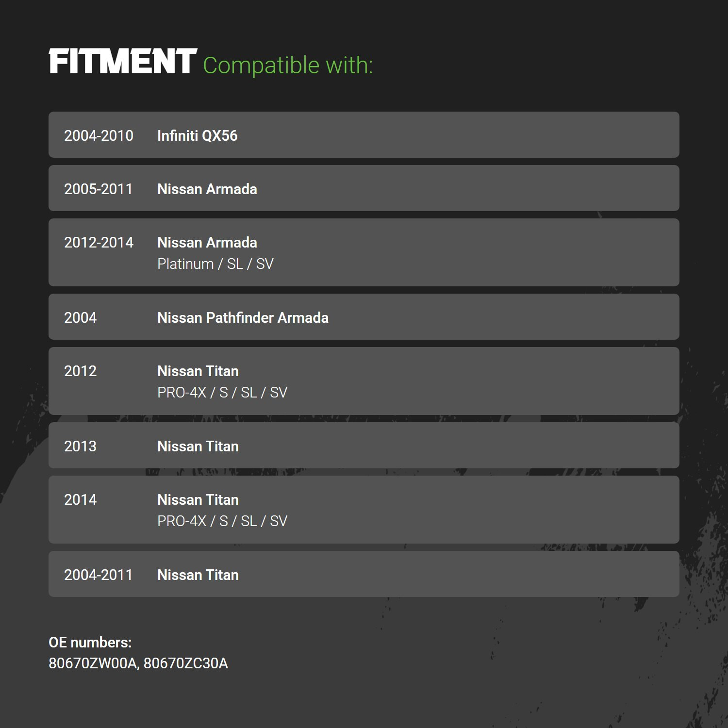The width and height of the screenshot is (728, 728).
Task: Select the 2012-2014 Nissan Armada title
Action: [207, 242]
